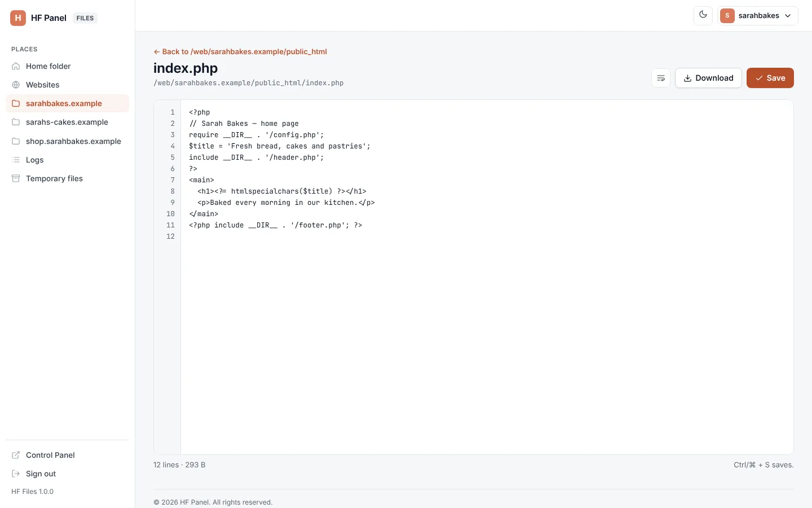Open Home folder in the sidebar

[67, 66]
